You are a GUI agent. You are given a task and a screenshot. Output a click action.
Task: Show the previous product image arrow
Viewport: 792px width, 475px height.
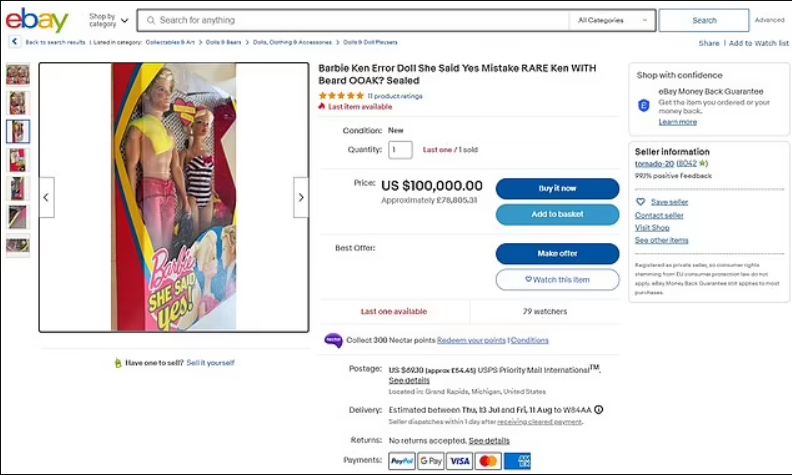tap(46, 198)
